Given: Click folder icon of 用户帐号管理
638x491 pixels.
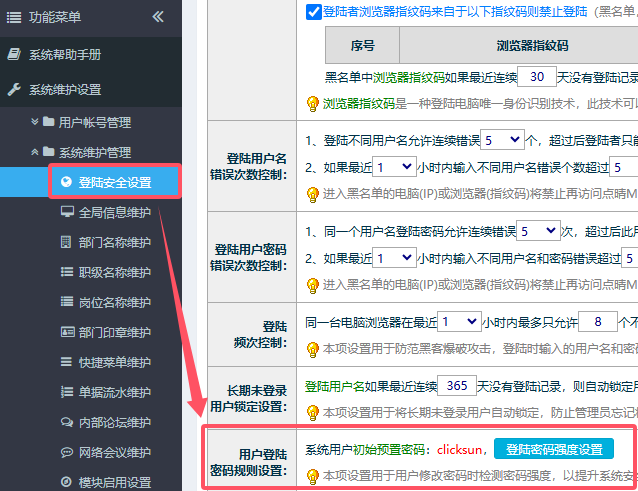Looking at the screenshot, I should point(48,121).
